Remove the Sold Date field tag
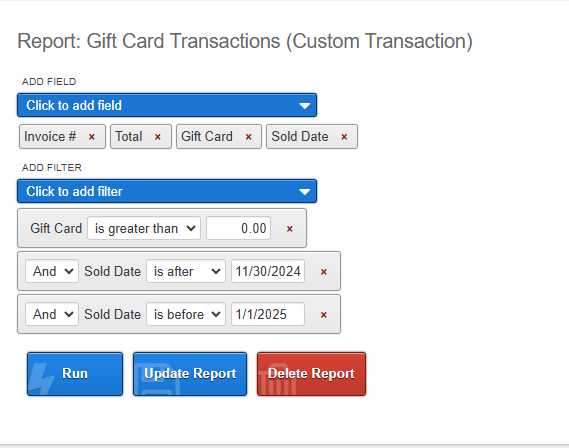Image resolution: width=569 pixels, height=448 pixels. 344,137
